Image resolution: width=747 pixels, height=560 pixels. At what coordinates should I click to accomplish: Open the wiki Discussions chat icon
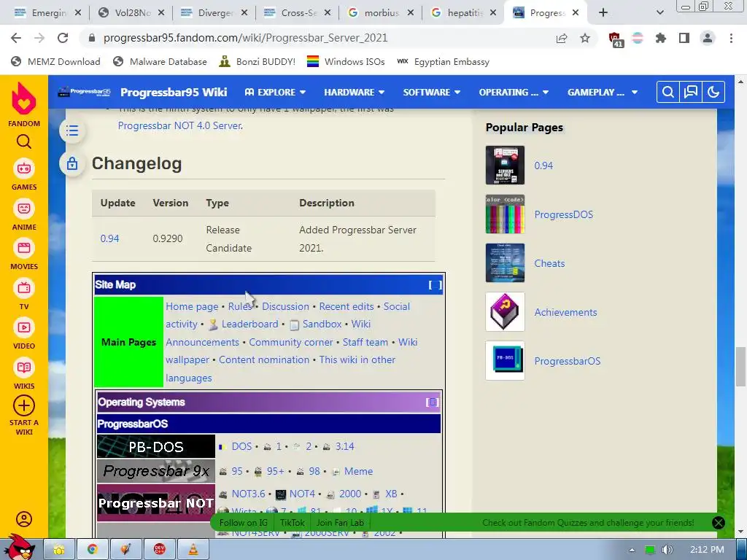pos(691,92)
